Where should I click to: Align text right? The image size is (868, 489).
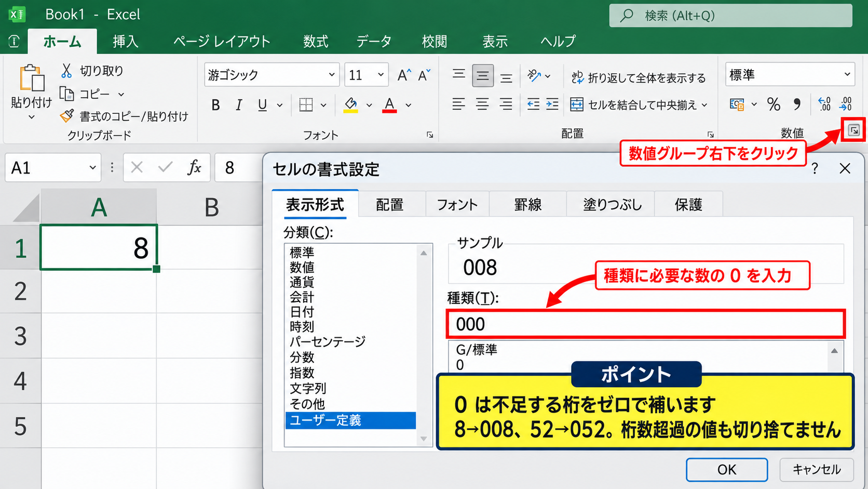coord(506,104)
